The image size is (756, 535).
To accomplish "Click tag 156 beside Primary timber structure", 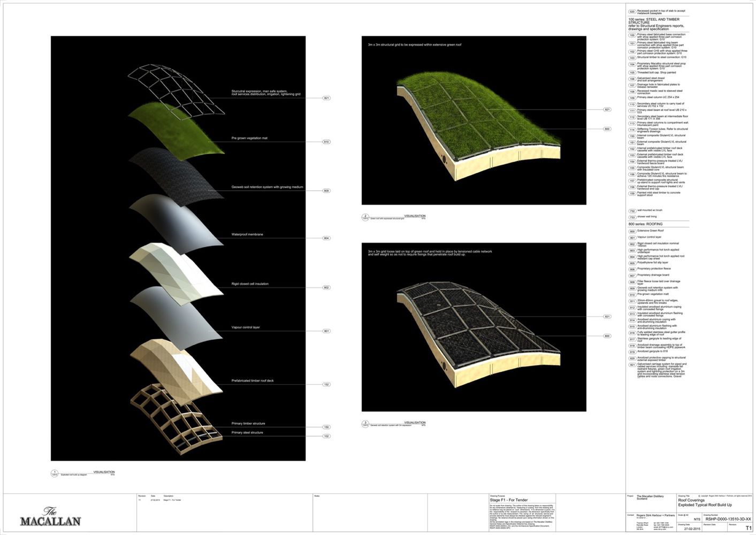I will point(326,427).
